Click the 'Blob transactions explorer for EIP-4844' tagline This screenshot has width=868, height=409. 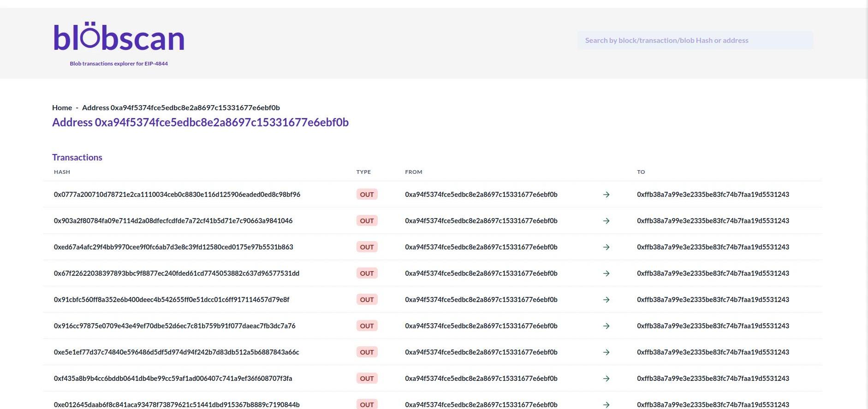coord(119,64)
